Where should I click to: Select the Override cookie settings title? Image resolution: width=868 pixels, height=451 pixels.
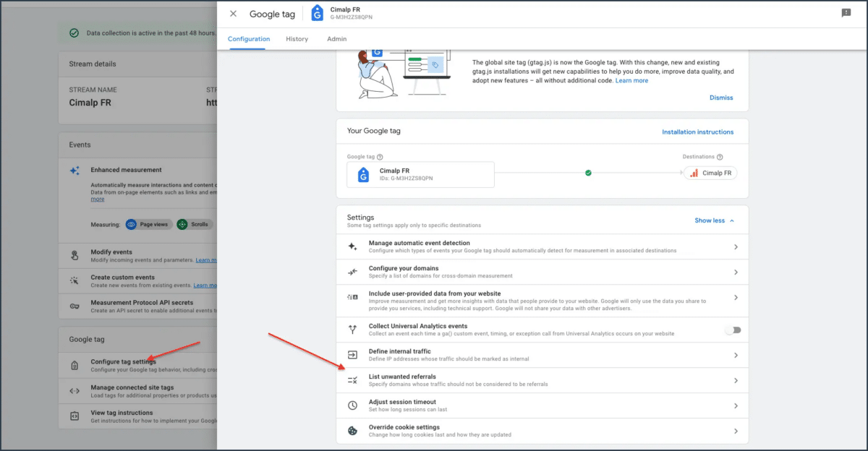404,427
